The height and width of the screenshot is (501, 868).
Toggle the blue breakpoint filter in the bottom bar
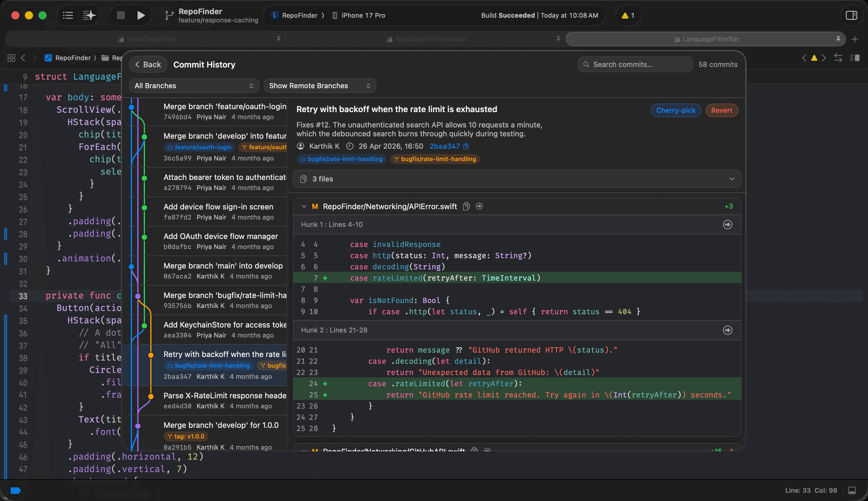(15, 490)
